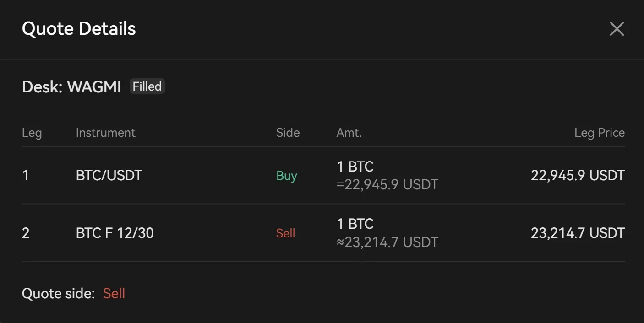
Task: Click the ≈23,214.7 USDT amount estimate
Action: [x=387, y=242]
